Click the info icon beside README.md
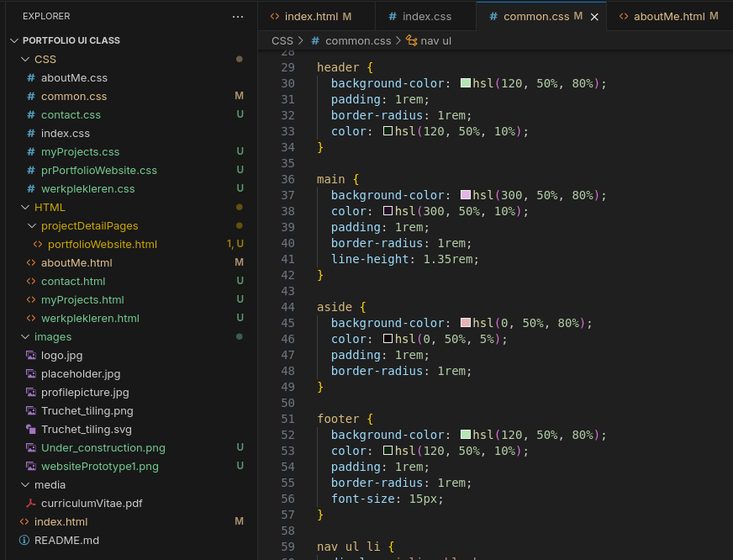Screen dimensions: 733x560 click(24, 541)
